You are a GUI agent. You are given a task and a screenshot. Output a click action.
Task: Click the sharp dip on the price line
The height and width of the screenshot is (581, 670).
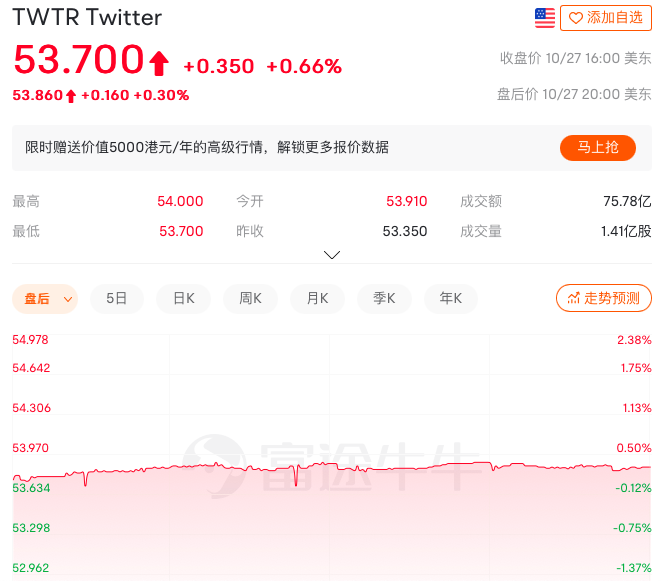296,480
